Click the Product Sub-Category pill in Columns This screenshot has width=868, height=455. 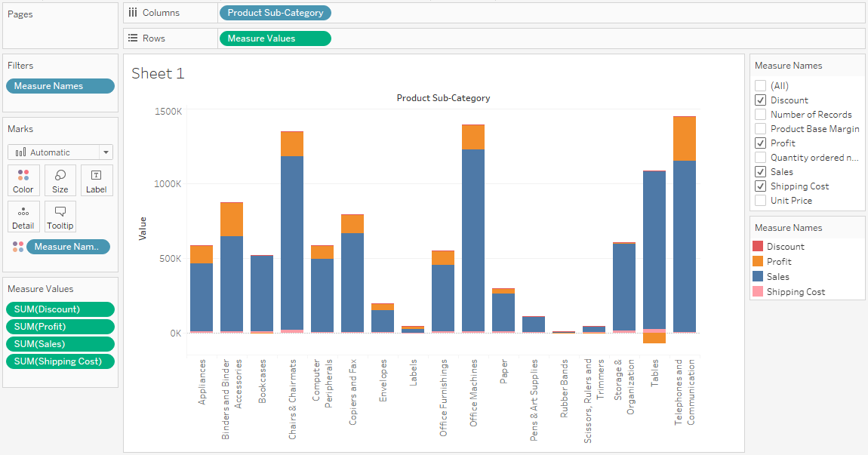point(275,13)
